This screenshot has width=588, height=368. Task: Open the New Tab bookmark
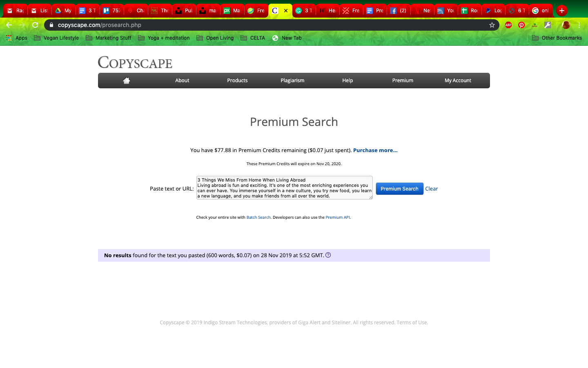tap(287, 38)
